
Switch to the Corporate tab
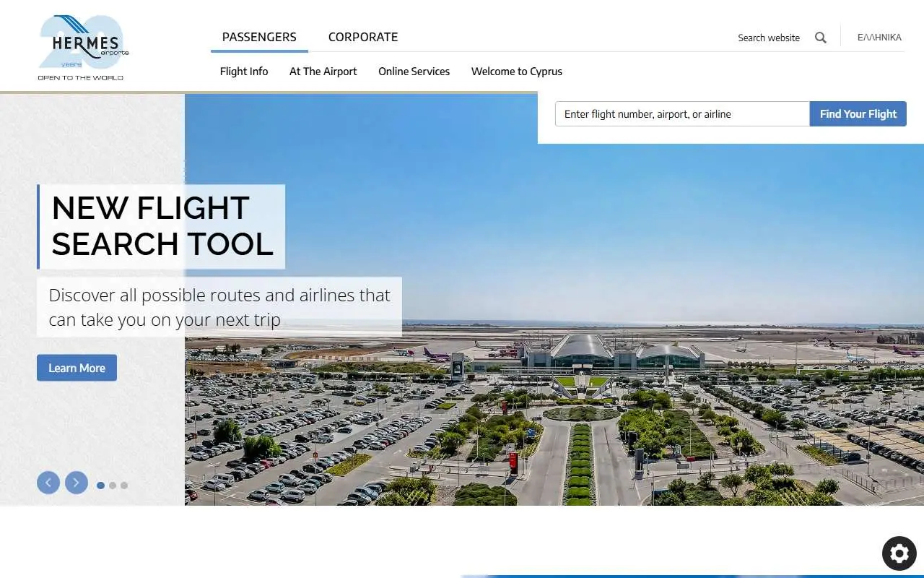pyautogui.click(x=363, y=37)
